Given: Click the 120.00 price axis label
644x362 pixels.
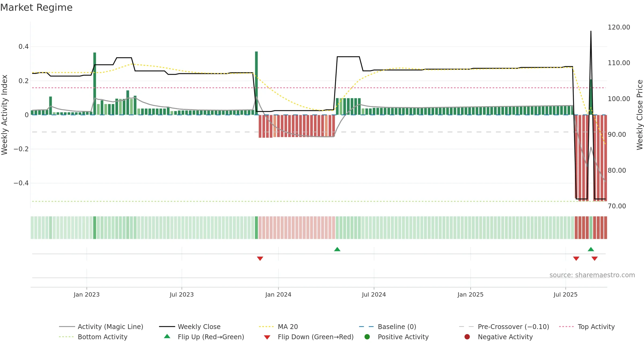Looking at the screenshot, I should [619, 27].
